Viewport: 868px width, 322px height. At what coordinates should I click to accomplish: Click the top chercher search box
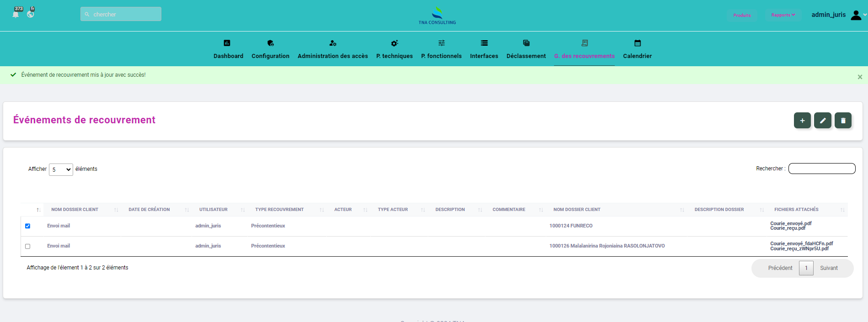pyautogui.click(x=121, y=14)
